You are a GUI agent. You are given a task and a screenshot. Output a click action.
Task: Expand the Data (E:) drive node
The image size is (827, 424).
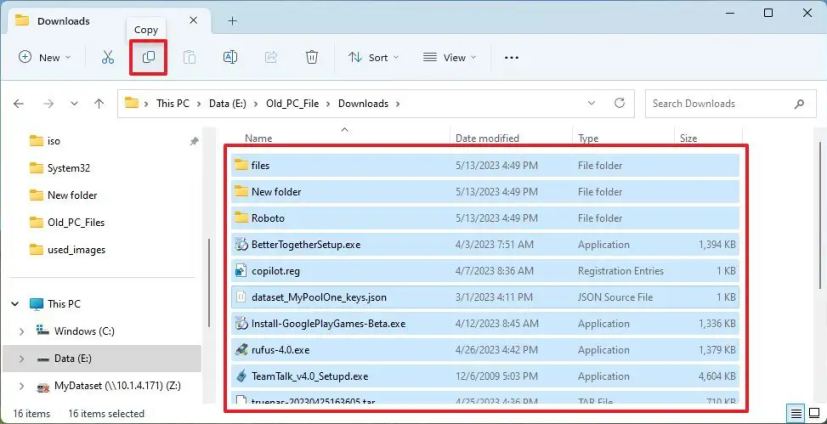point(22,359)
